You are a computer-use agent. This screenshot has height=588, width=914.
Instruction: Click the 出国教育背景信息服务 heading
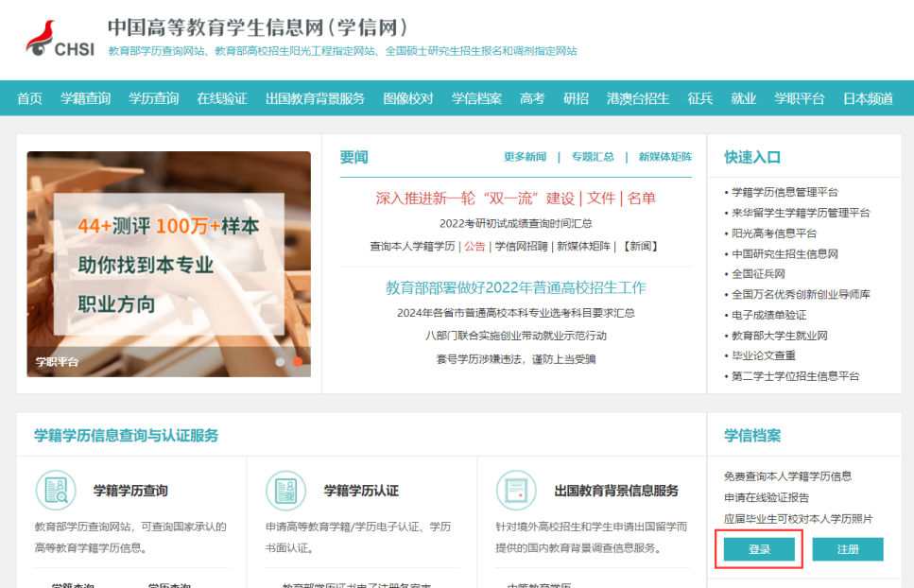click(616, 491)
